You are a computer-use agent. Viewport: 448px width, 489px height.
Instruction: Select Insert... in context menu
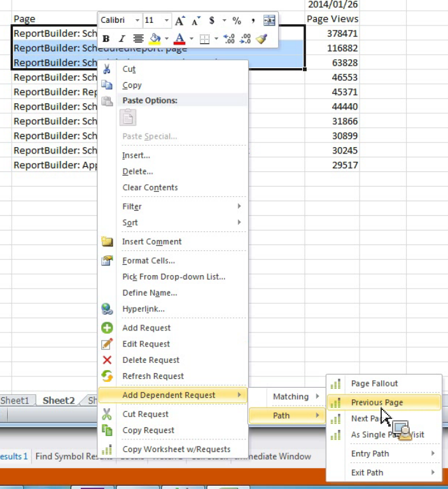pos(173,155)
